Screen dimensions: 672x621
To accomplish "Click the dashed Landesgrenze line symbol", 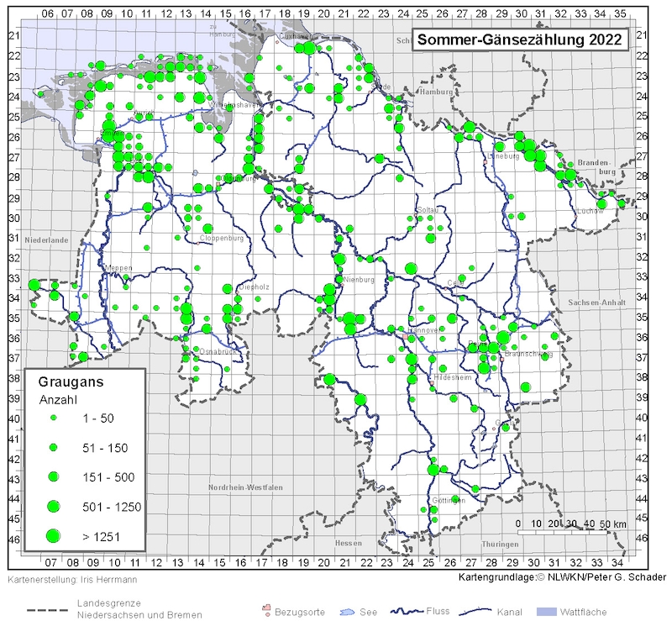I will pyautogui.click(x=48, y=610).
